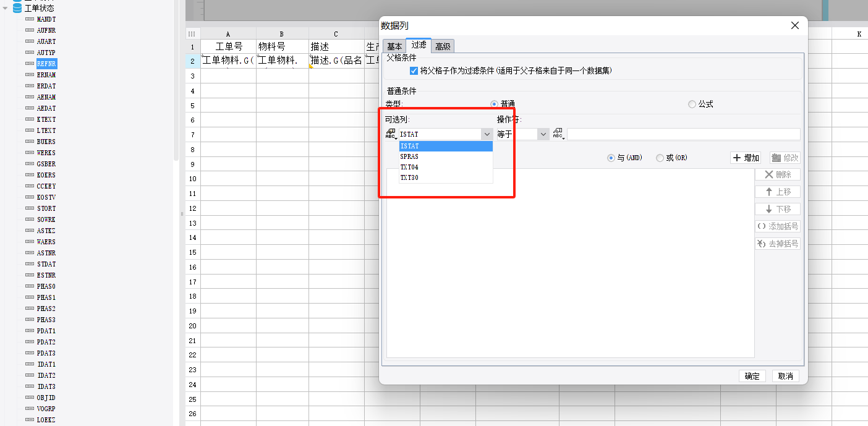The height and width of the screenshot is (426, 868).
Task: Select the LOEKZ field in dataset tree
Action: (x=46, y=420)
